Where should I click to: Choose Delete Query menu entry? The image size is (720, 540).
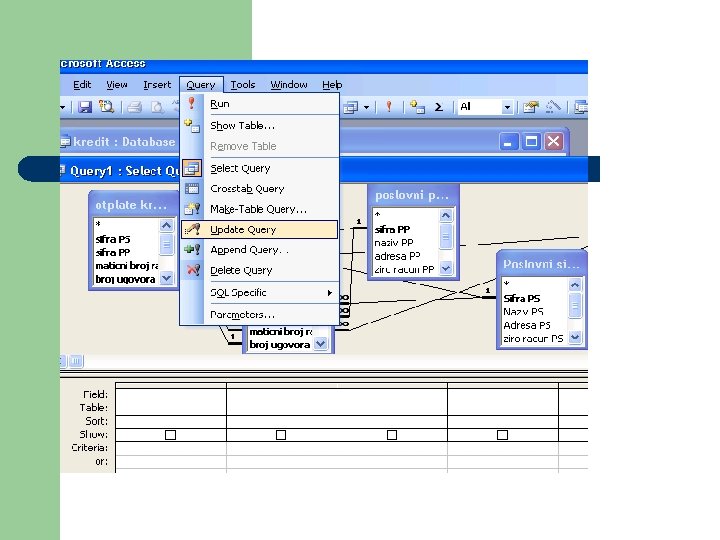259,270
